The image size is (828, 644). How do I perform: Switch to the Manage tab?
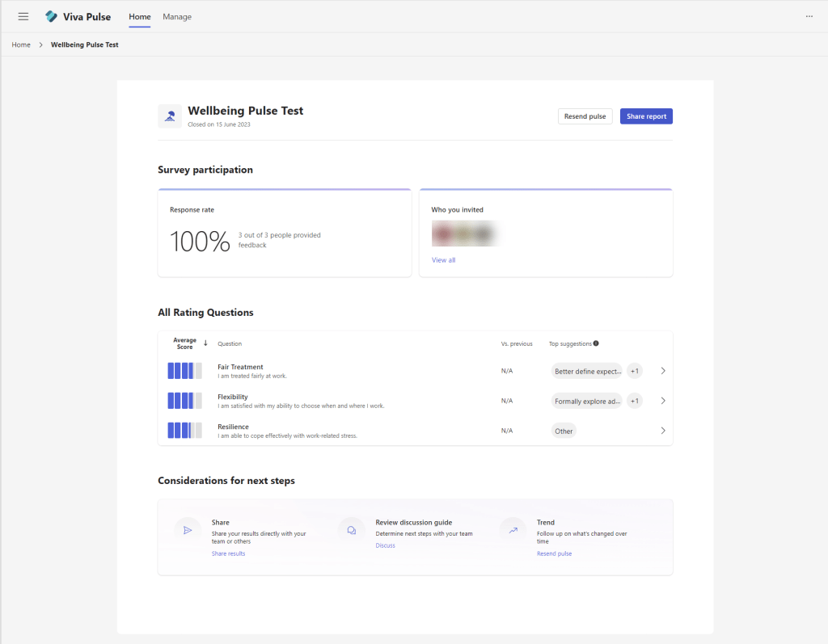[177, 16]
